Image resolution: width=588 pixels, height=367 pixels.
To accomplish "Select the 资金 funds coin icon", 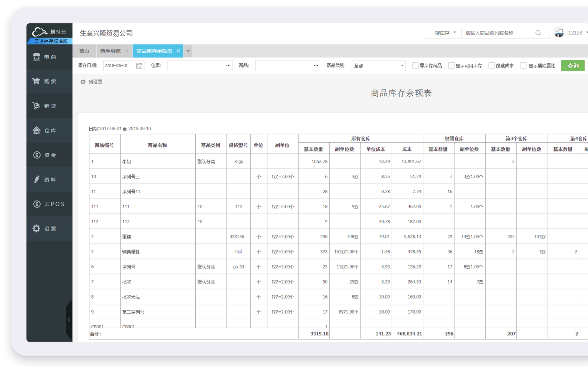I will click(37, 155).
